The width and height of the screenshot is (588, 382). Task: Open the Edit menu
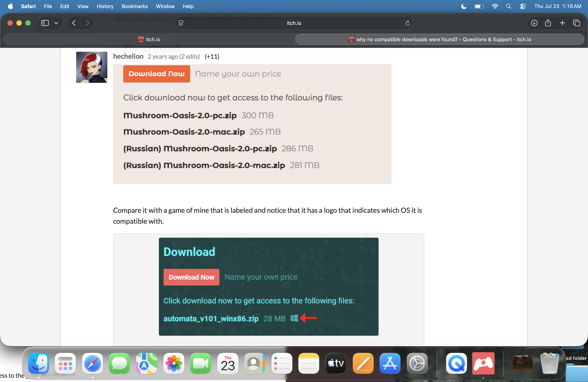pyautogui.click(x=65, y=6)
